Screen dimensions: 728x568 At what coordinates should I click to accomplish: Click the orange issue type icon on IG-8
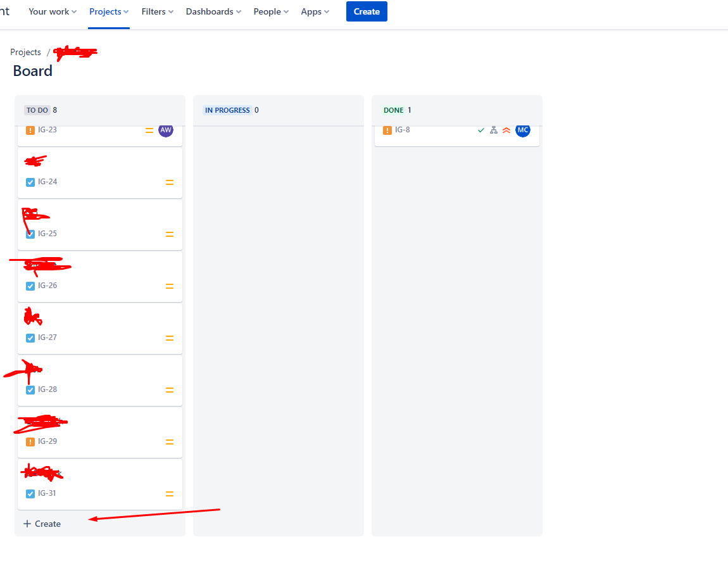387,130
